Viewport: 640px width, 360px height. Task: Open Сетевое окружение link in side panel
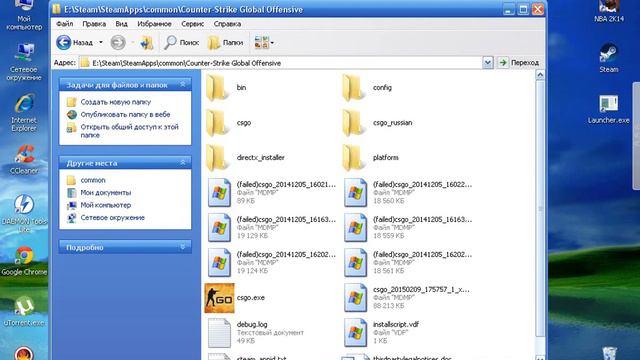[x=113, y=218]
